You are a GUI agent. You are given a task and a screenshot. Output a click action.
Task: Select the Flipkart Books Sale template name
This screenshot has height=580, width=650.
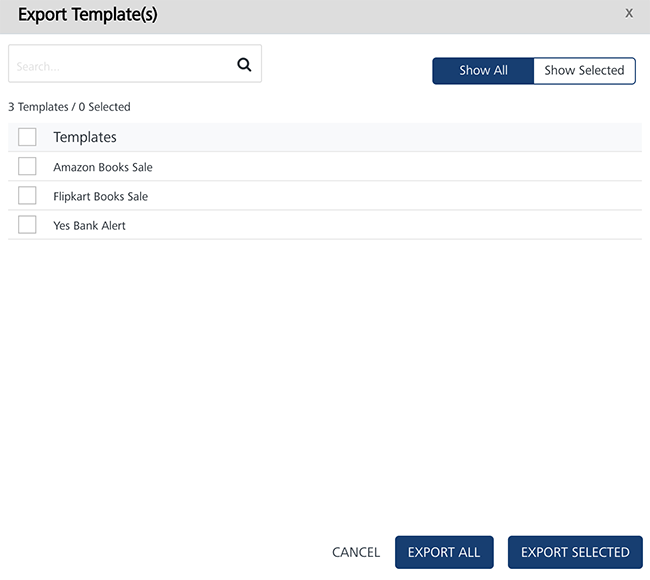pyautogui.click(x=100, y=197)
